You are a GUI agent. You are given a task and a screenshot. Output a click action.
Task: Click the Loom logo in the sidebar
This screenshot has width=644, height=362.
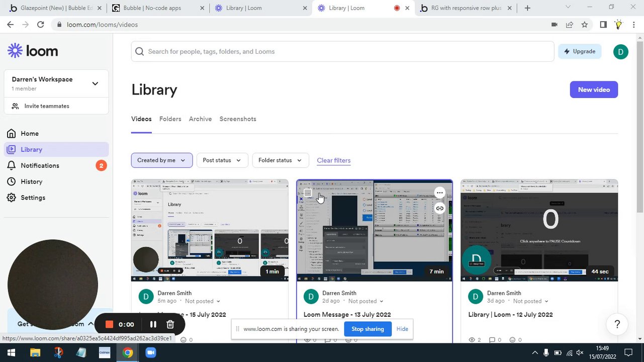tap(33, 51)
